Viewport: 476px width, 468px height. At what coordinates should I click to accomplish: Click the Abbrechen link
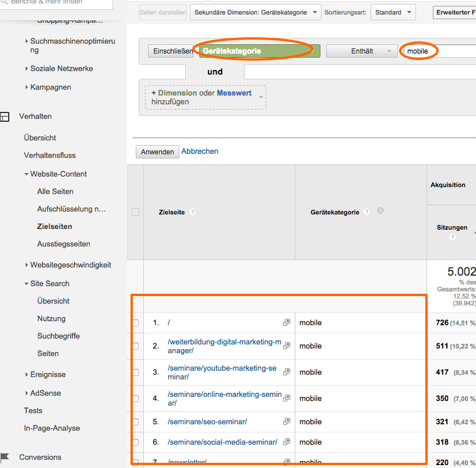tap(200, 151)
